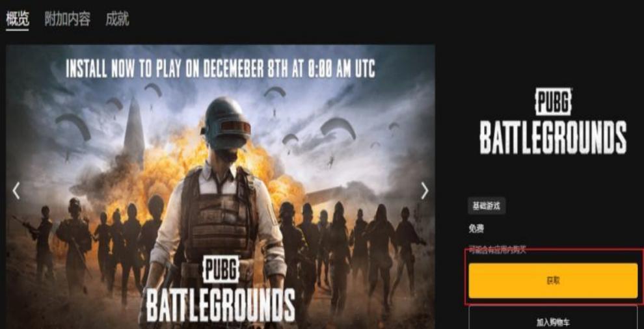This screenshot has height=329, width=644.
Task: Add the game with 加入购物车 button
Action: coord(553,322)
